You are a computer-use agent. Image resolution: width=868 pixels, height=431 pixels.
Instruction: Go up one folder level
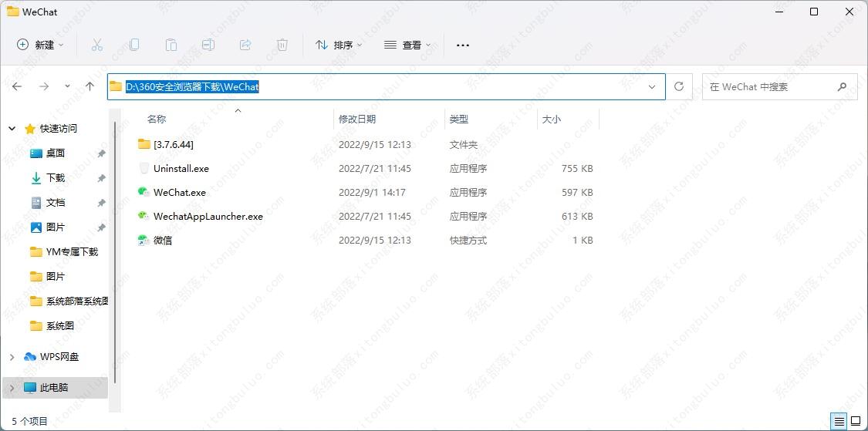[90, 86]
